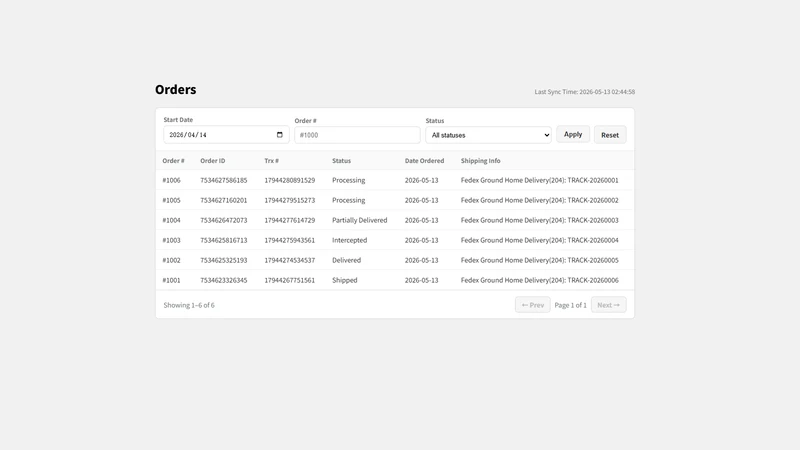Click Order ID 7534625325193

pyautogui.click(x=223, y=260)
